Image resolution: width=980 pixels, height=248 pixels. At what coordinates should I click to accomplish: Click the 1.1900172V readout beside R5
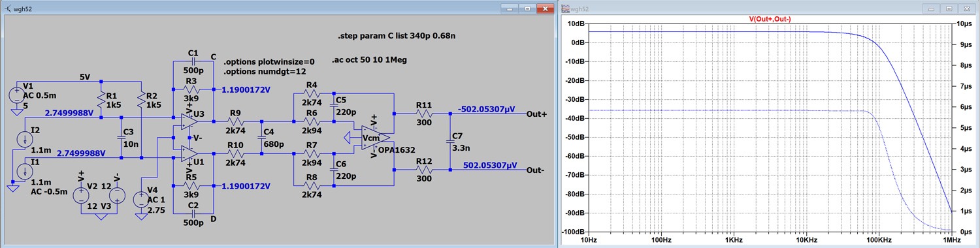tap(246, 186)
